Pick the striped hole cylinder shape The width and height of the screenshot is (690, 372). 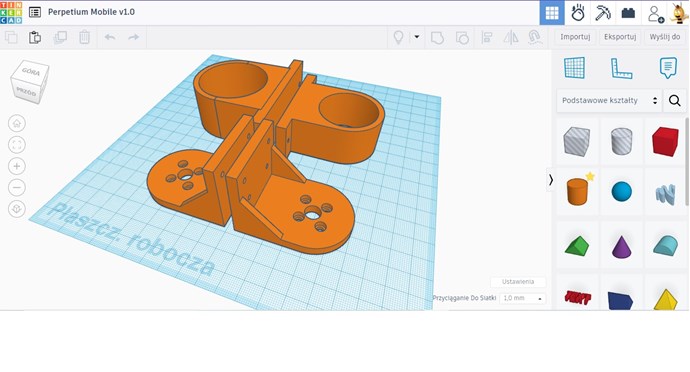coord(621,141)
